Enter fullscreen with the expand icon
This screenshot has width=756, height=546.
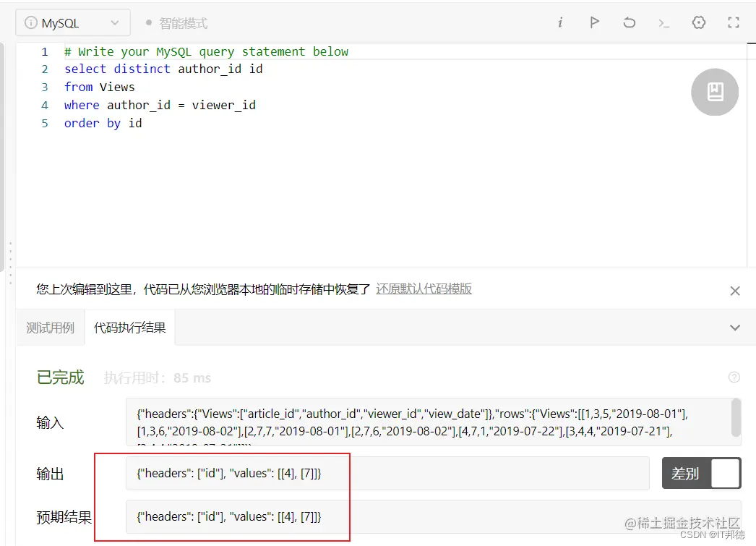coord(734,22)
